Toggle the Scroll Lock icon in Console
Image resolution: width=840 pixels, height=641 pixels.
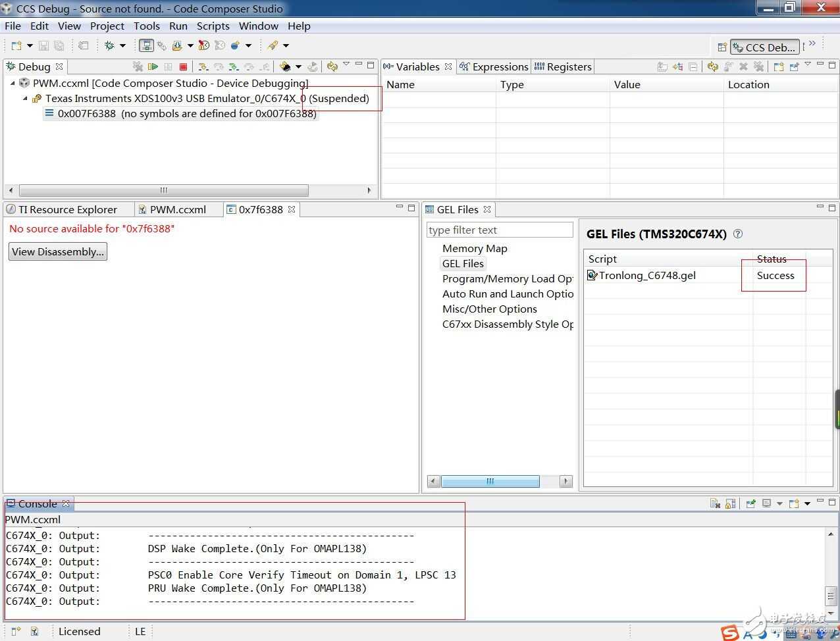(x=730, y=503)
